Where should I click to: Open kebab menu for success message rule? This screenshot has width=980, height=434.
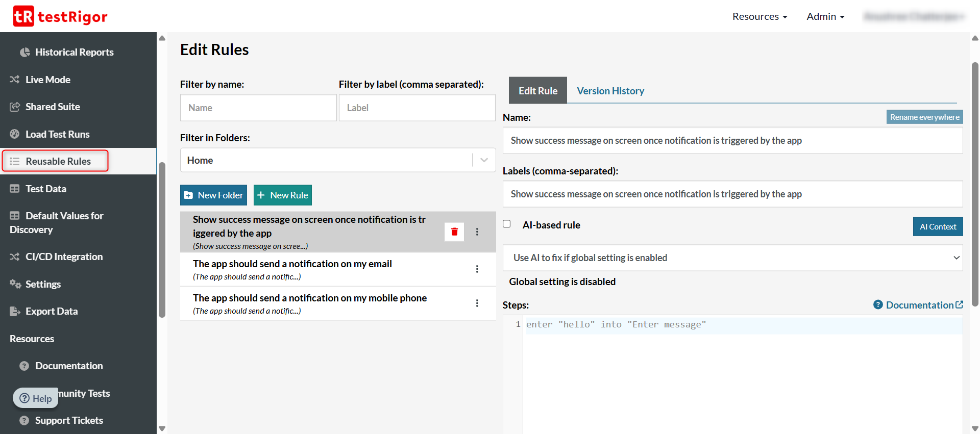point(477,232)
